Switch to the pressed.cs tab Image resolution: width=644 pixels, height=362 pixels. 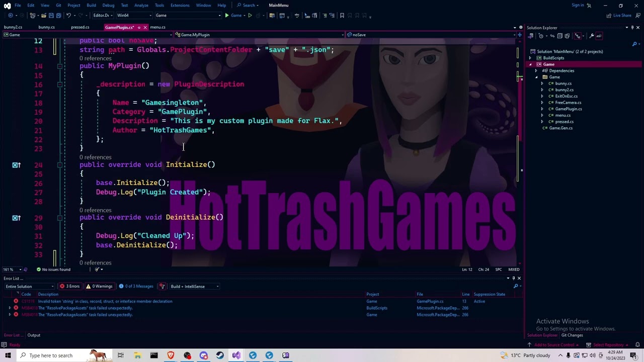(x=80, y=27)
